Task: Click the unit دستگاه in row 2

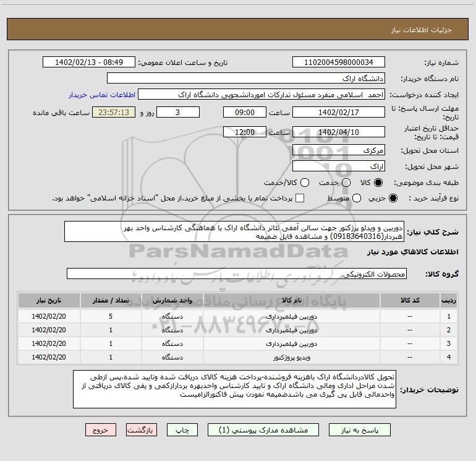Action: point(172,330)
